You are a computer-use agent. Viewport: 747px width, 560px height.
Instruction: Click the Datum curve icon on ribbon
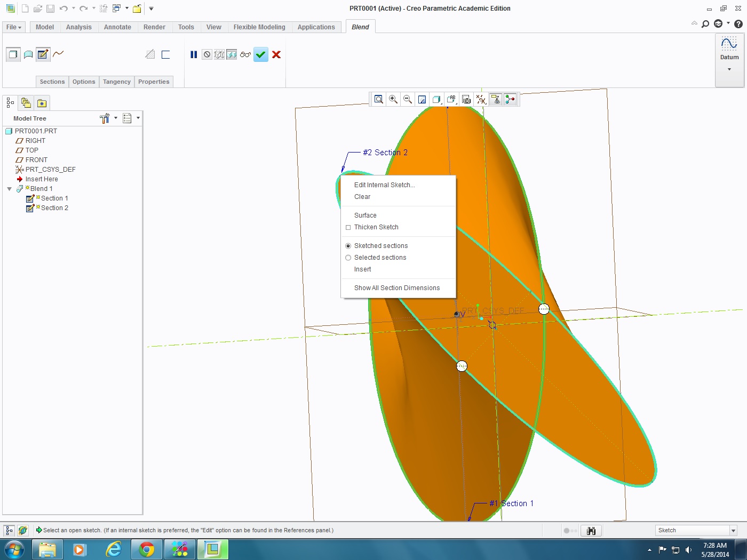(x=729, y=44)
